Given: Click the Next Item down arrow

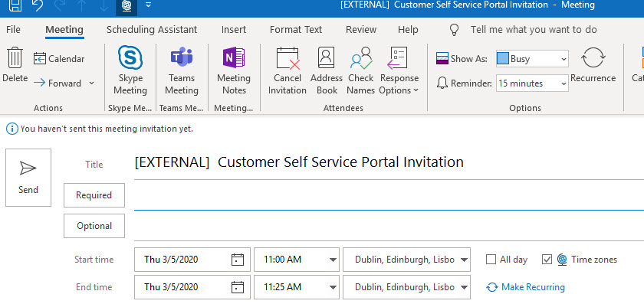Looking at the screenshot, I should point(104,5).
